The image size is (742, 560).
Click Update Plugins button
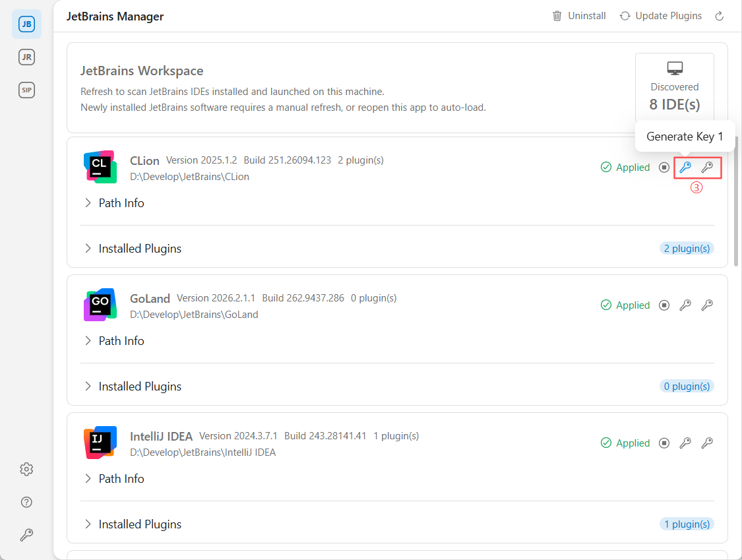click(661, 16)
